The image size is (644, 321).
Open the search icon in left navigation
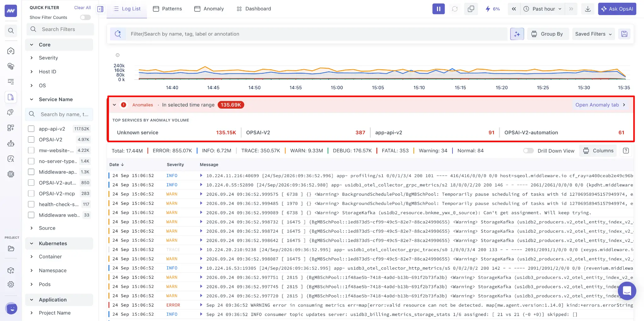click(11, 31)
